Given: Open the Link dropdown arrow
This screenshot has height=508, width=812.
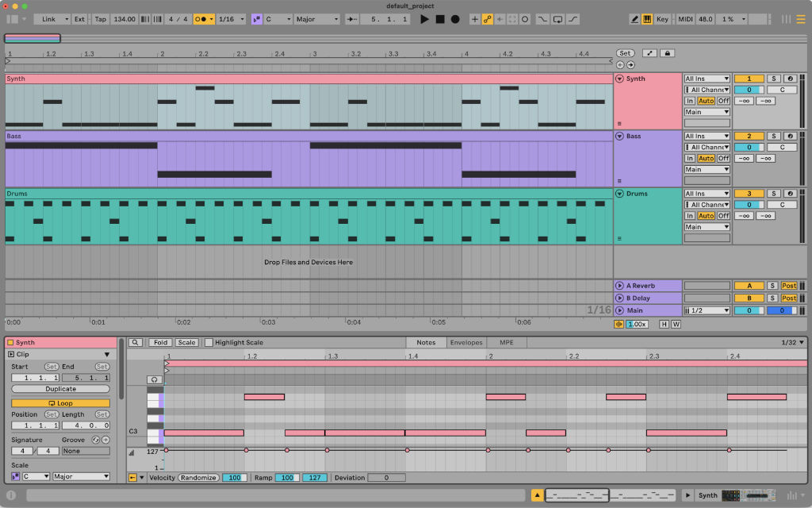Looking at the screenshot, I should [x=67, y=19].
